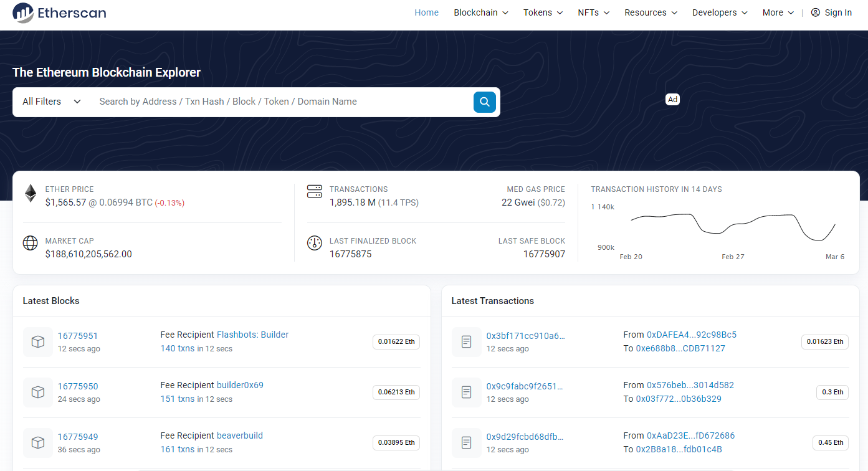Viewport: 868px width, 471px height.
Task: Click the market cap $188,610,205,562.00 value
Action: coord(88,254)
